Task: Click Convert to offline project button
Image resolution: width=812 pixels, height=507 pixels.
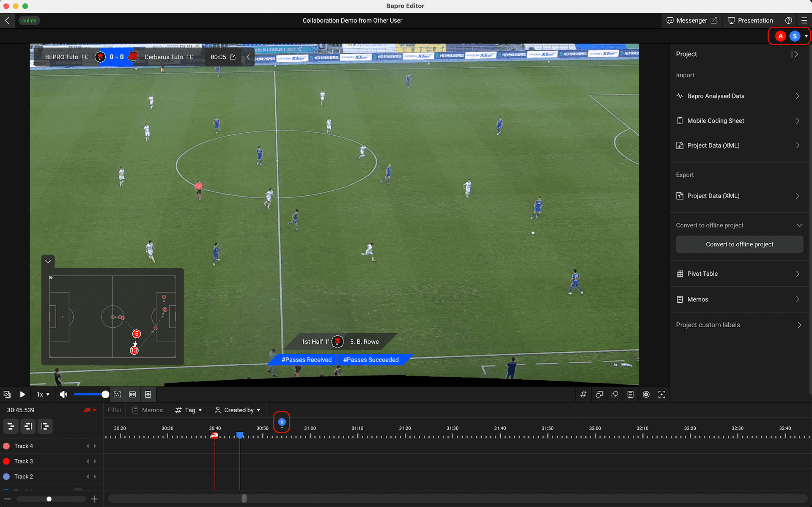Action: [739, 244]
